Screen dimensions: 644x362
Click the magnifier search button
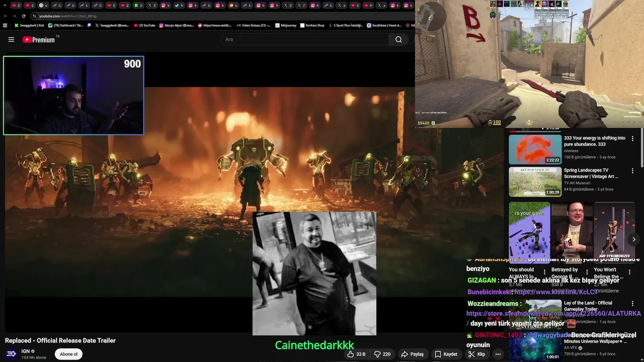pyautogui.click(x=398, y=40)
